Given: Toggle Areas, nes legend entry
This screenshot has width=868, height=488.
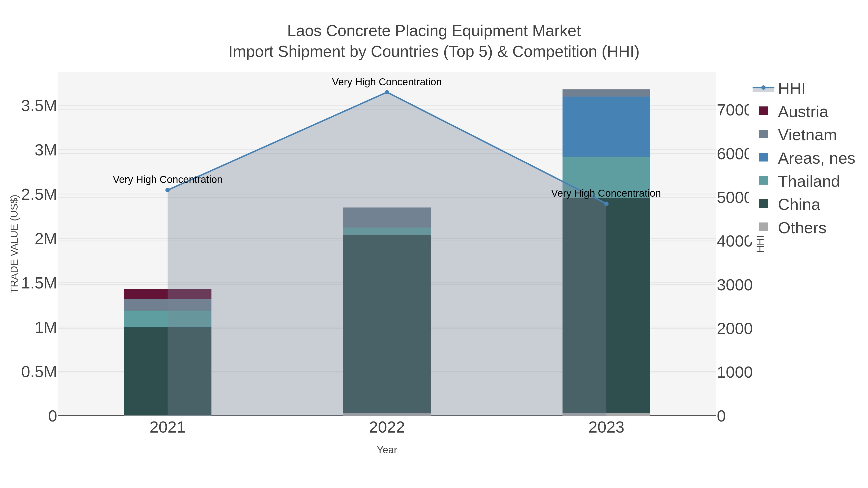Looking at the screenshot, I should (807, 158).
